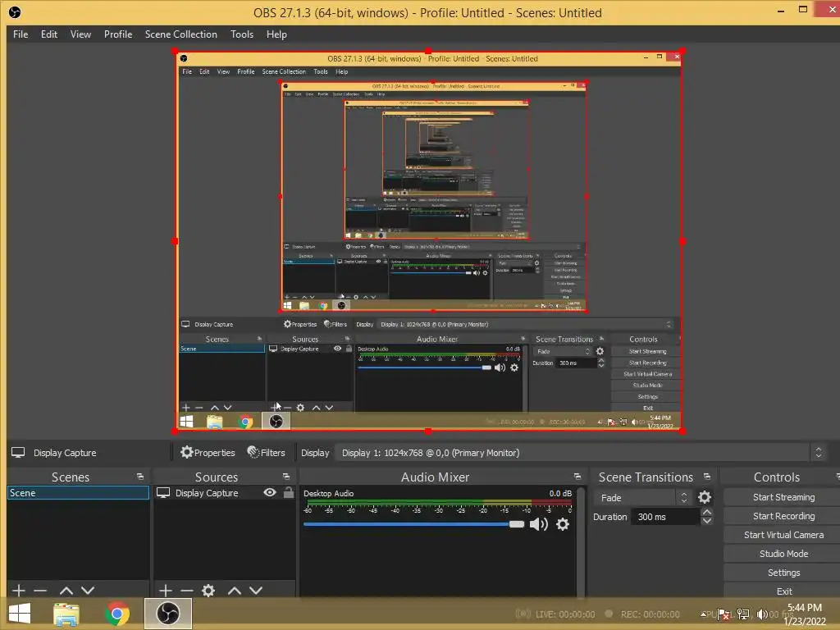Image resolution: width=840 pixels, height=630 pixels.
Task: Undock the Scene Transitions panel
Action: point(707,477)
